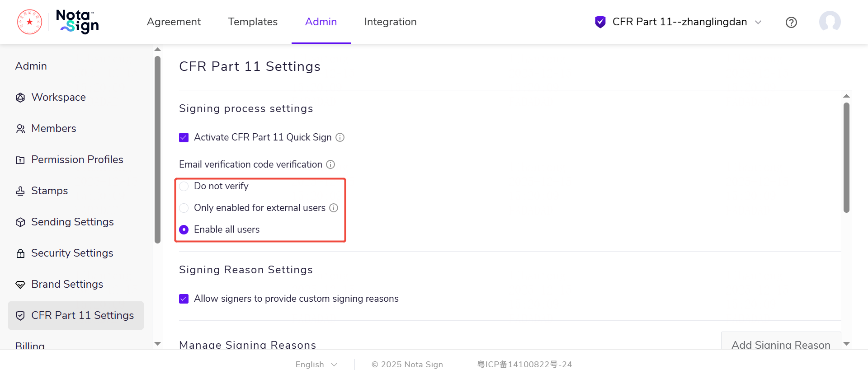Click the help question mark icon
The height and width of the screenshot is (379, 868).
[791, 22]
